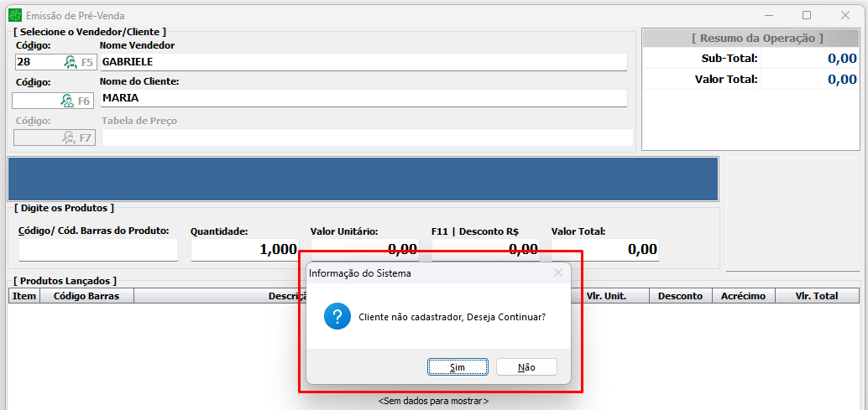Click the Tabela de Preço field
The image size is (868, 410).
pyautogui.click(x=367, y=138)
